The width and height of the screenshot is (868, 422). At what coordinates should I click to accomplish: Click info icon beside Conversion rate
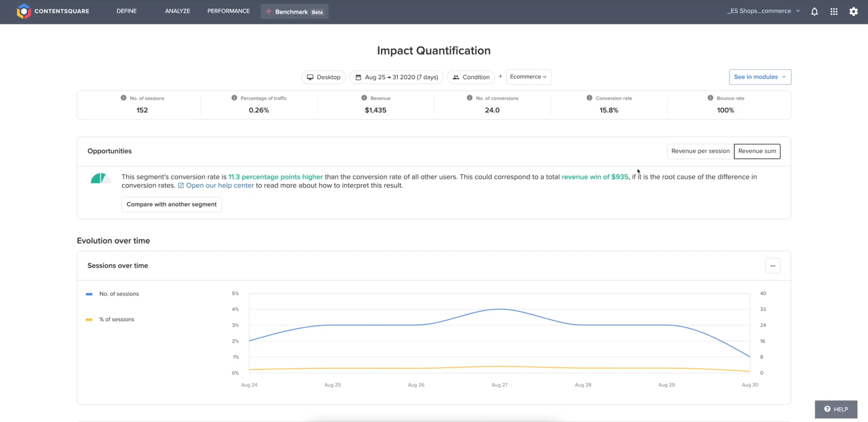point(589,98)
